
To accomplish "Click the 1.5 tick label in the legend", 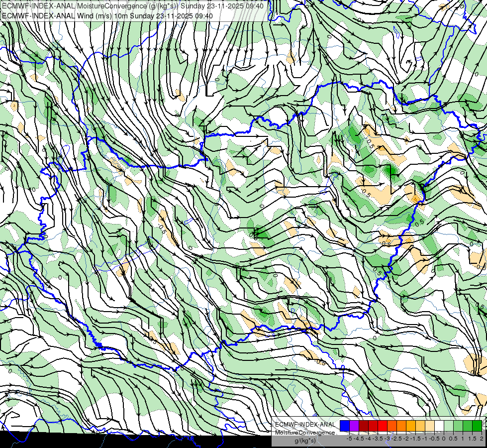I will pyautogui.click(x=472, y=439).
